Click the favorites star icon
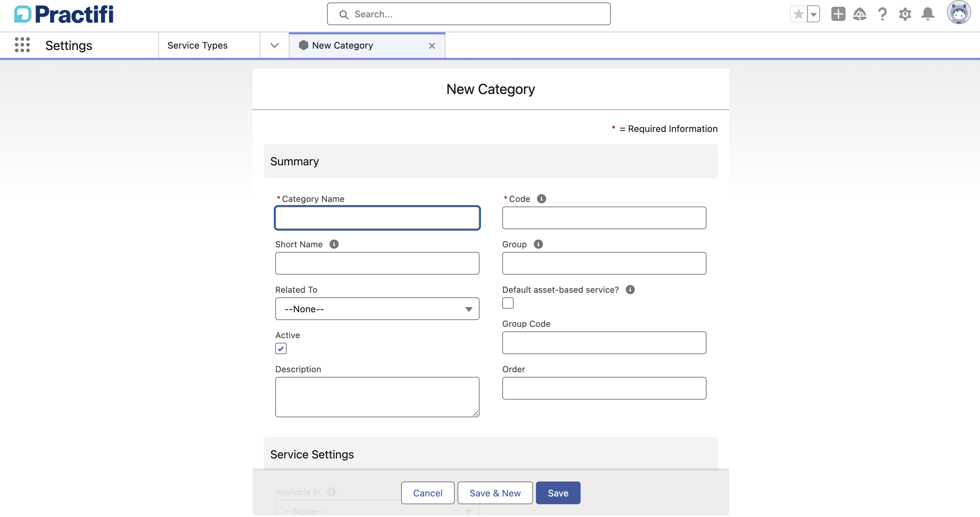The image size is (980, 517). 798,15
